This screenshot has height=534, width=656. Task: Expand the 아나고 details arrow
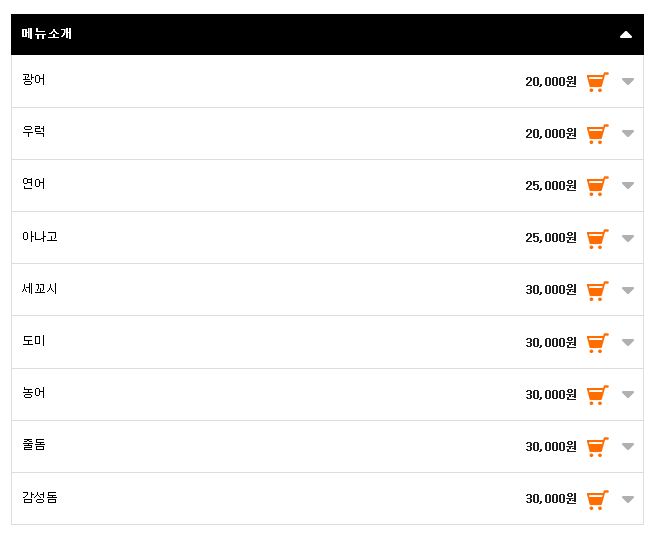[628, 238]
